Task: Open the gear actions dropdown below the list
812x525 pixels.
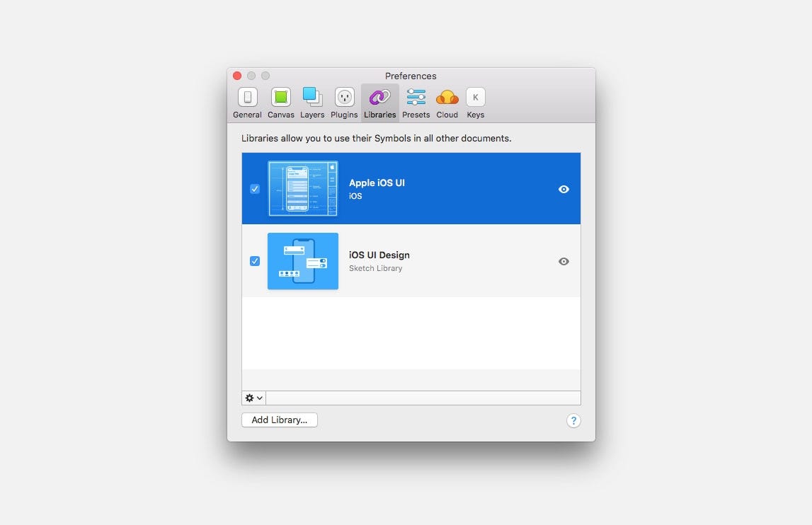Action: (253, 398)
